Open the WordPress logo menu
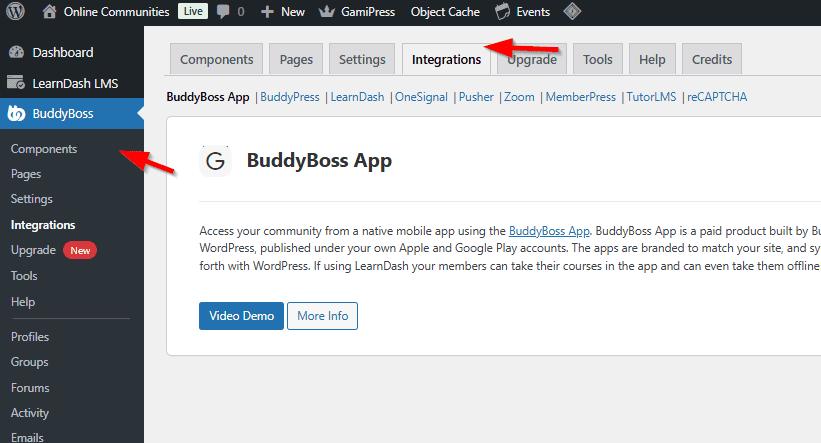The height and width of the screenshot is (443, 821). coord(16,12)
